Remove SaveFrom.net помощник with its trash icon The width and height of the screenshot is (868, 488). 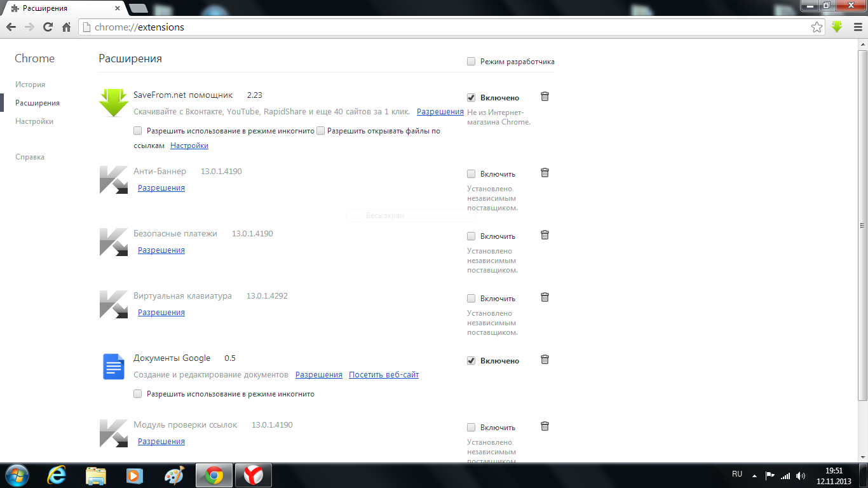pos(545,97)
